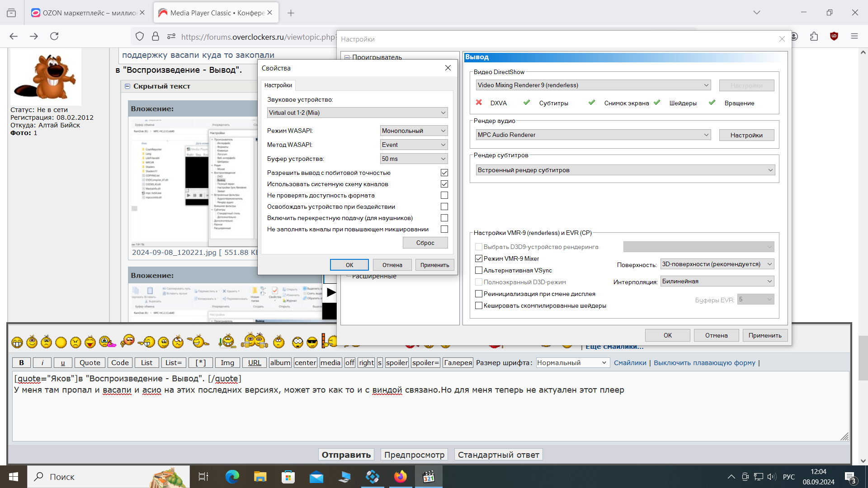
Task: Insert the sunglasses smiley emoticon
Action: pos(312,343)
